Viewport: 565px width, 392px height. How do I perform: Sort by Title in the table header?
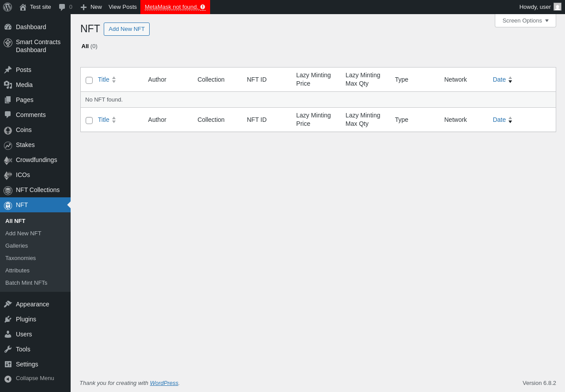tap(107, 79)
